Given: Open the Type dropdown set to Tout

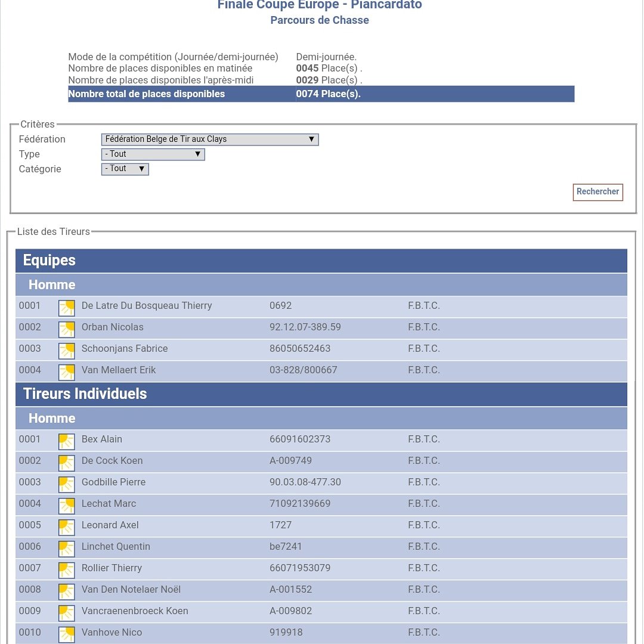Looking at the screenshot, I should click(x=153, y=154).
